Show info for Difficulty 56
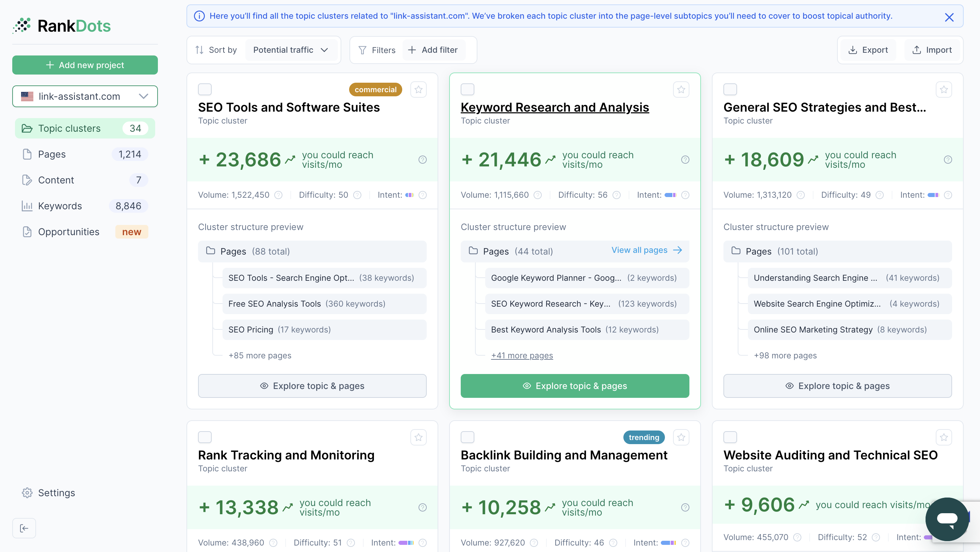The height and width of the screenshot is (552, 980). click(617, 195)
